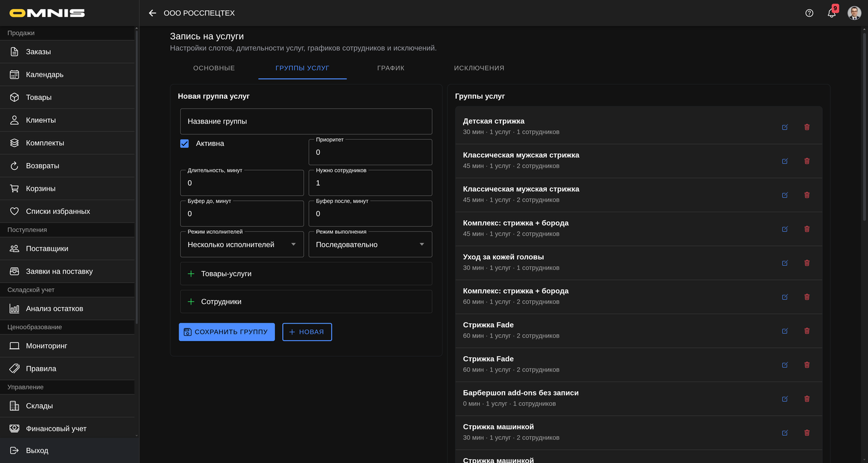Delete the 30 min Стрижка машинкой group
Viewport: 868px width, 463px height.
pos(807,433)
